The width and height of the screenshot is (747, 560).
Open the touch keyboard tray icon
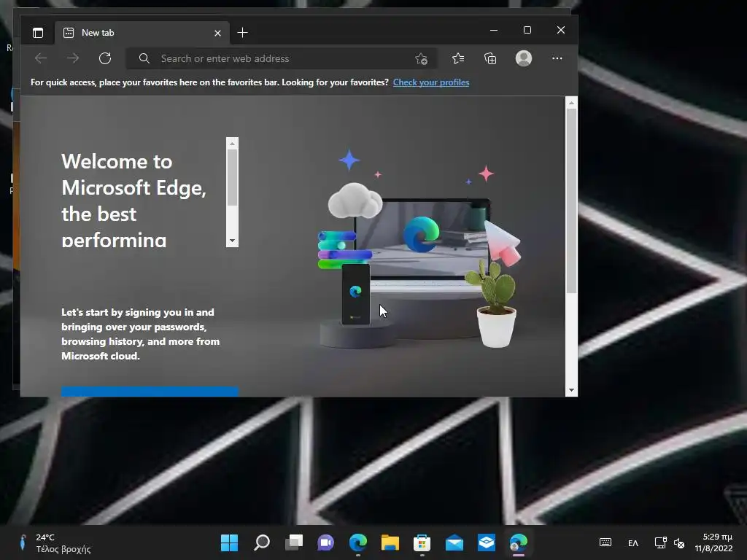click(x=605, y=542)
